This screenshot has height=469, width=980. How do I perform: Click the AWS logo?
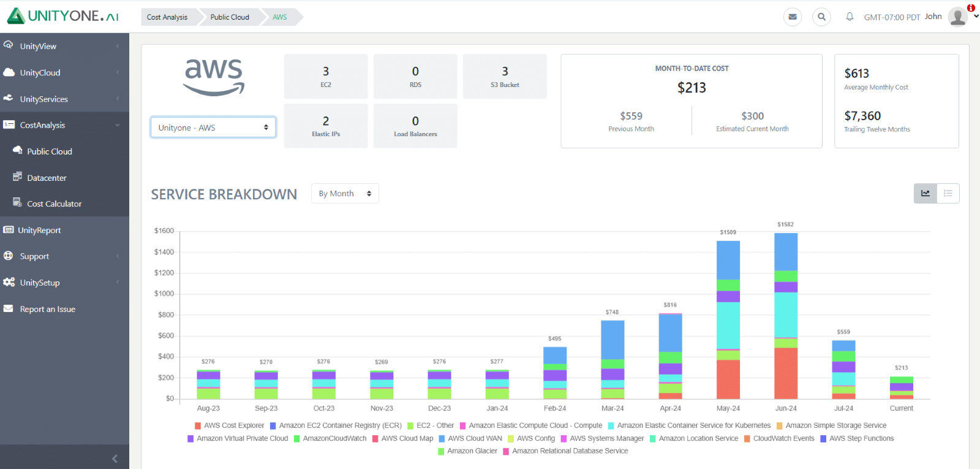[213, 76]
